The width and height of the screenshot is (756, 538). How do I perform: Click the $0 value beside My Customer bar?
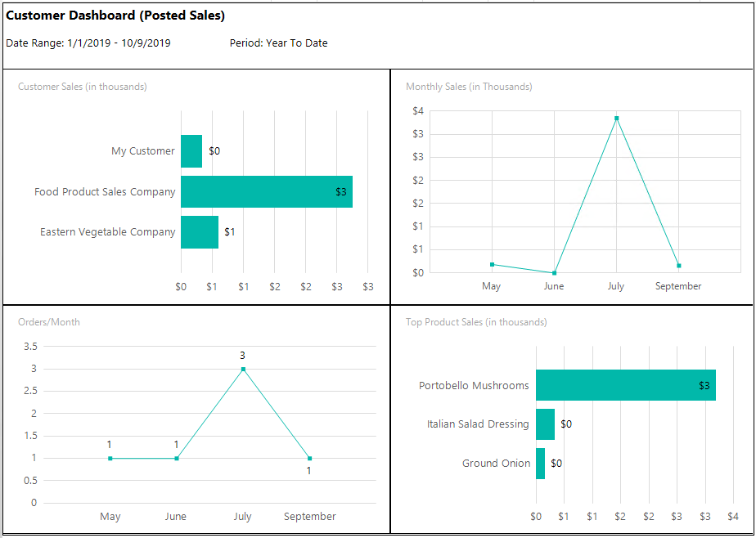point(214,151)
